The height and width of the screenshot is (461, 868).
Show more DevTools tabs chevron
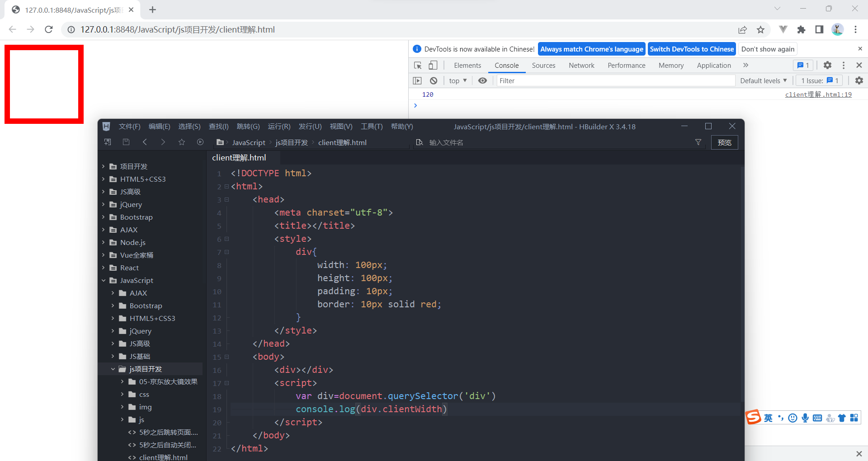click(x=745, y=65)
